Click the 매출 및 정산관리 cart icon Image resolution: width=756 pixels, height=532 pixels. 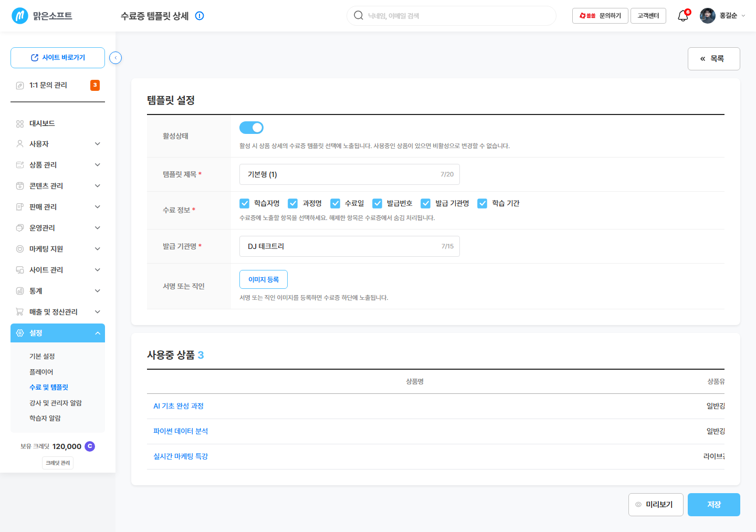click(20, 312)
